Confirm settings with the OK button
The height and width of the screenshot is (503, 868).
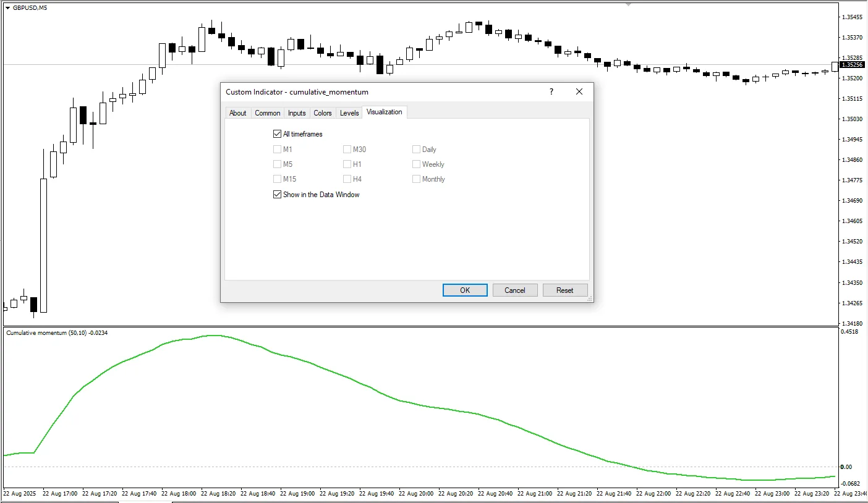tap(464, 290)
